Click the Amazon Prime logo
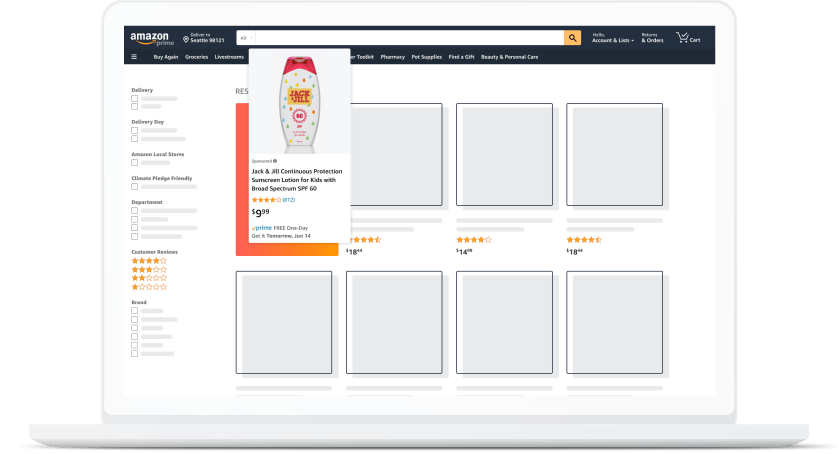Screen dimensions: 839x454 coord(152,39)
